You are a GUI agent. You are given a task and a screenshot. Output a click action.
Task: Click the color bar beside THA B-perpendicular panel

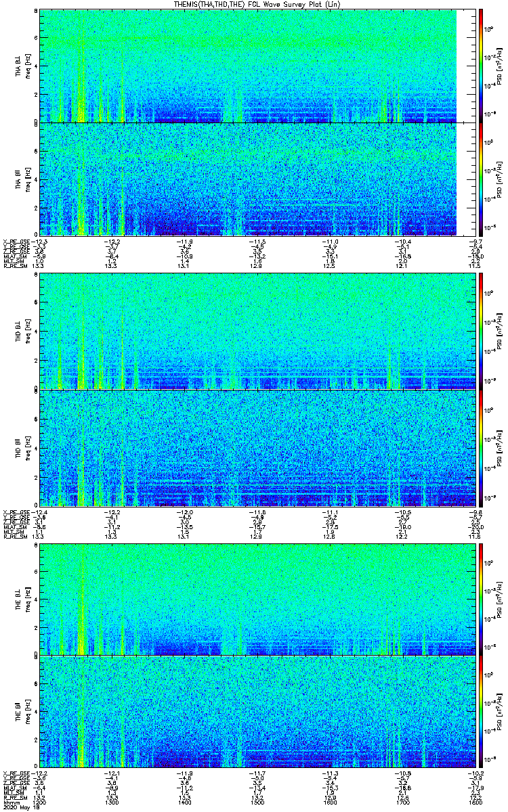click(x=481, y=66)
